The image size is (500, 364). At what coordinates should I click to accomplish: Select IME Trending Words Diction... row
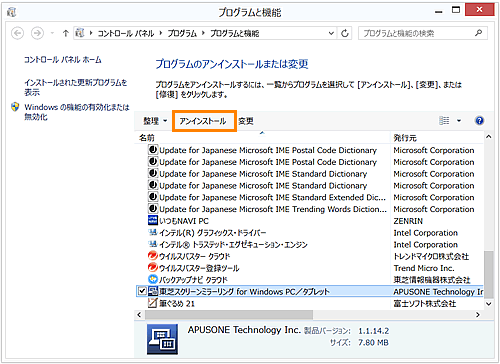click(x=310, y=209)
